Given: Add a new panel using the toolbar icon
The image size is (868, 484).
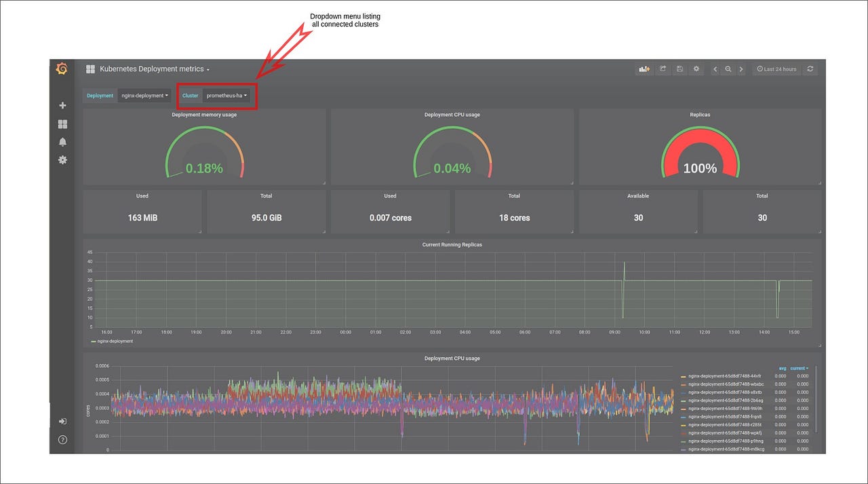Looking at the screenshot, I should (644, 69).
